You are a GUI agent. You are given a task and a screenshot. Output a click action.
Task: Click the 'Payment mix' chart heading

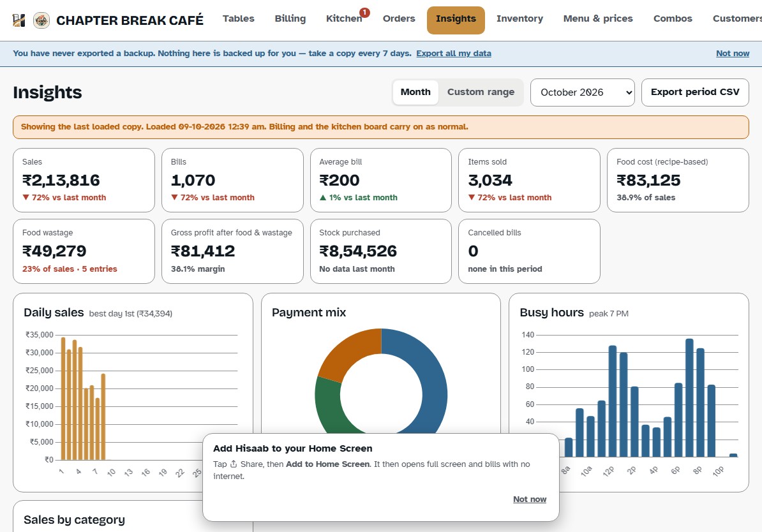309,313
